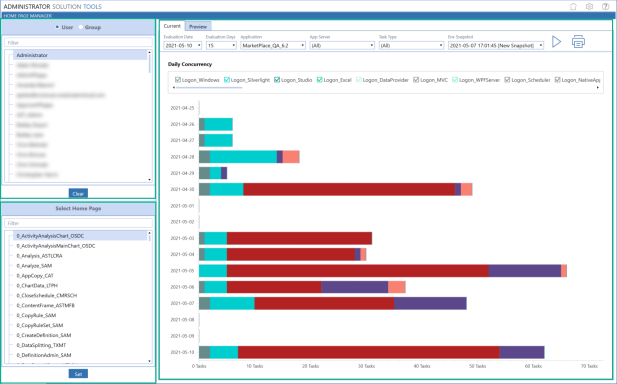Click the purple bar segment for 2021-05-07

[x=430, y=303]
